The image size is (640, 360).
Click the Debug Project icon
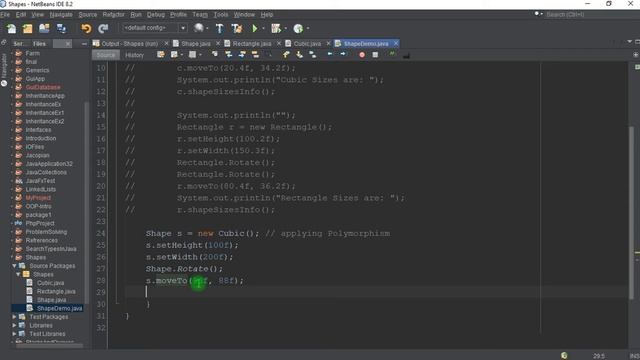(x=276, y=28)
